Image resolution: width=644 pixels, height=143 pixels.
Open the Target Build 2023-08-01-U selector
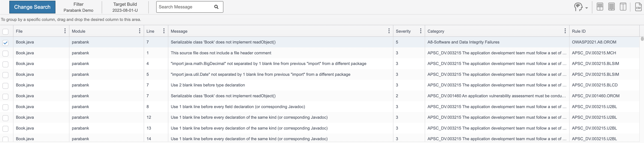tap(125, 7)
